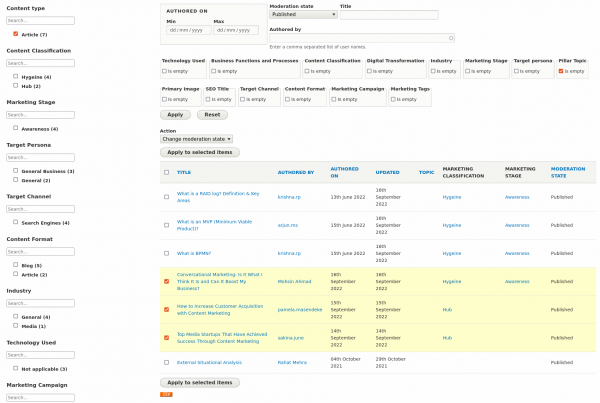Sort by the Title column header

point(184,172)
